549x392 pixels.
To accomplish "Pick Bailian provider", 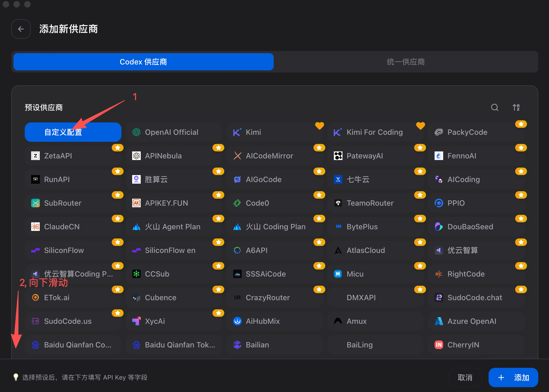I will coord(275,345).
